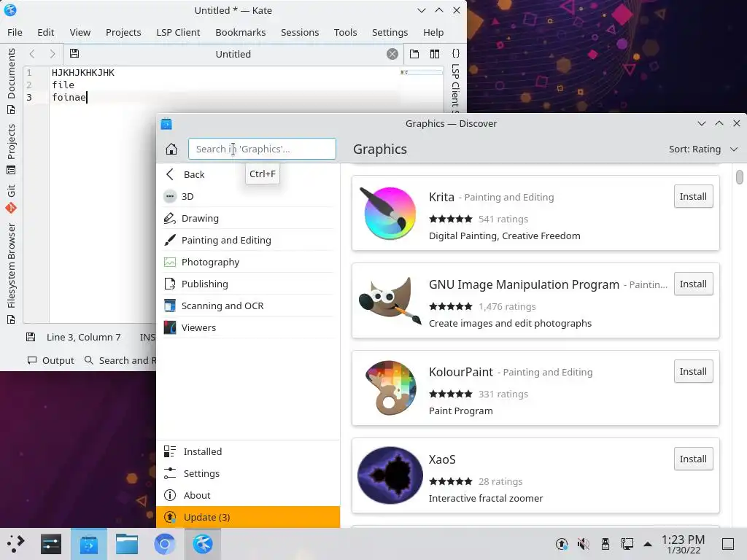Go forward in Kate's navigation history

pyautogui.click(x=53, y=54)
